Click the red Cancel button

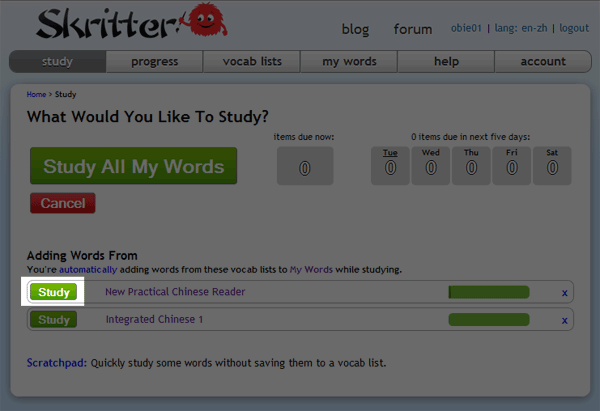pyautogui.click(x=63, y=203)
